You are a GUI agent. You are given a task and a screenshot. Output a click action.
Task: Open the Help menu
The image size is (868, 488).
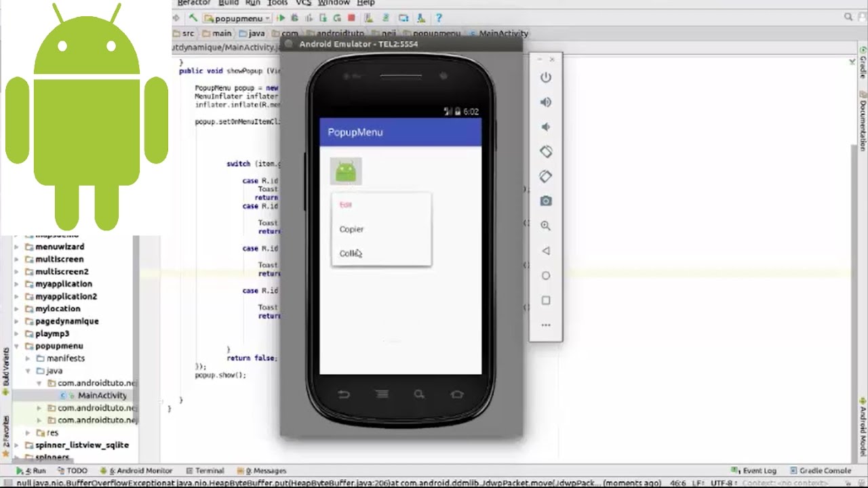(366, 3)
